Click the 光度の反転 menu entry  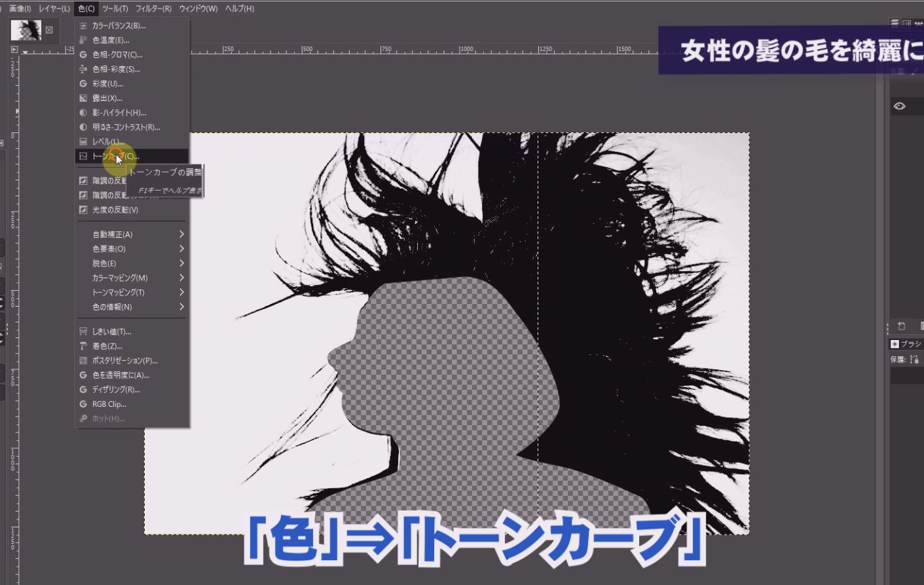(x=115, y=210)
